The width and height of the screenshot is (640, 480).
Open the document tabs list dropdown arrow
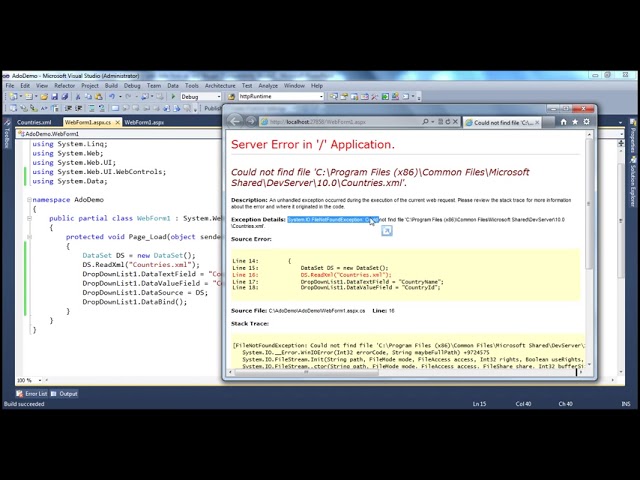[x=620, y=122]
